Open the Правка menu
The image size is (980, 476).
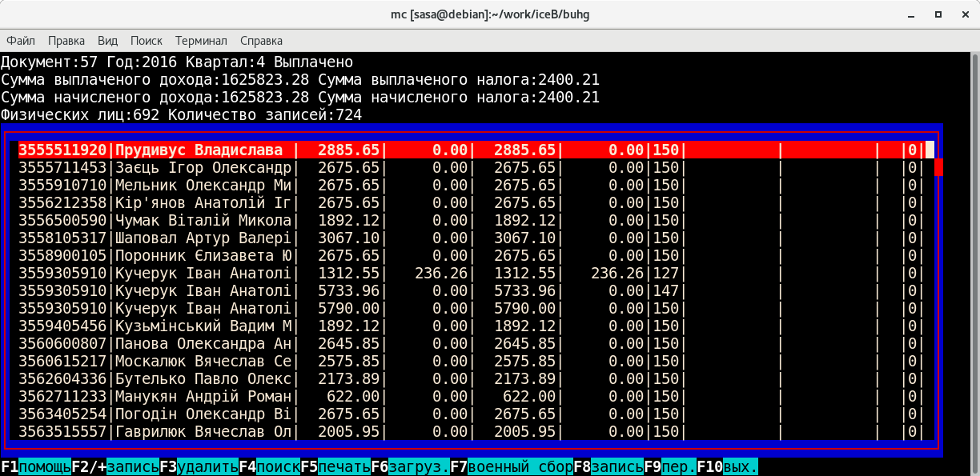pos(66,41)
